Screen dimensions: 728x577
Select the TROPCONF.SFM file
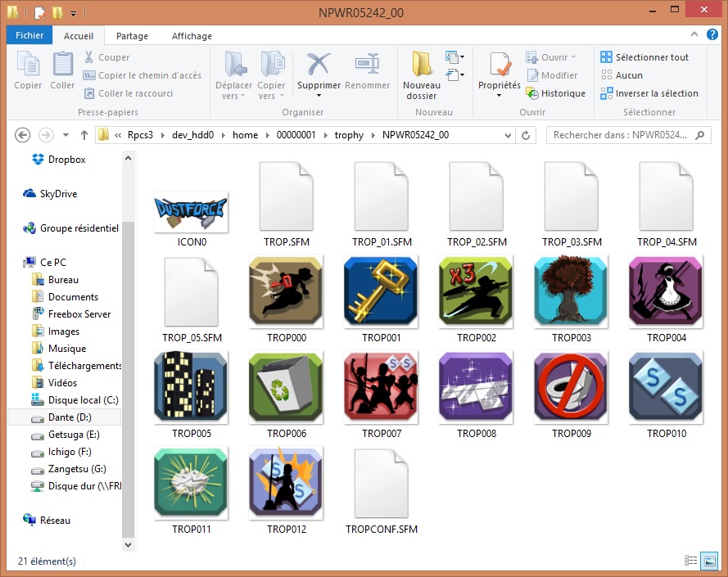381,492
